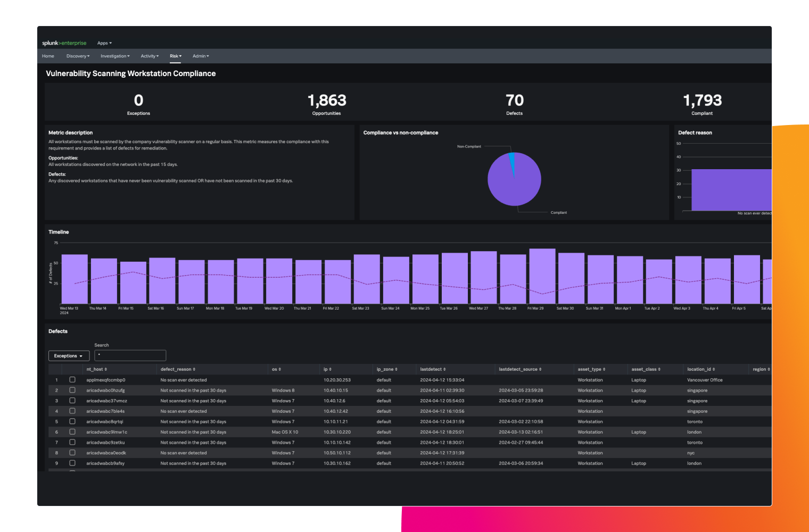The width and height of the screenshot is (809, 532).
Task: Click the Discovery navigation link
Action: tap(78, 56)
